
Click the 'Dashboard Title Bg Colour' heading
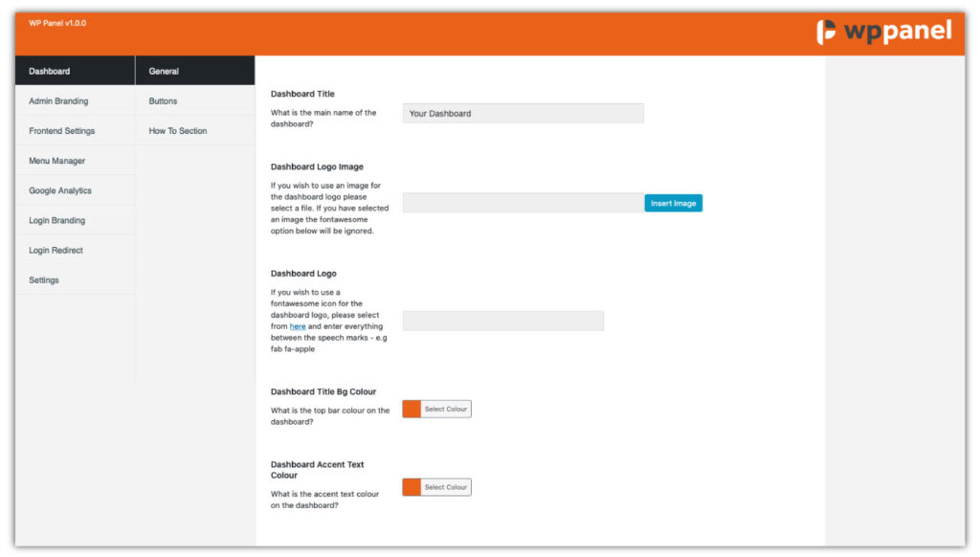pos(323,392)
